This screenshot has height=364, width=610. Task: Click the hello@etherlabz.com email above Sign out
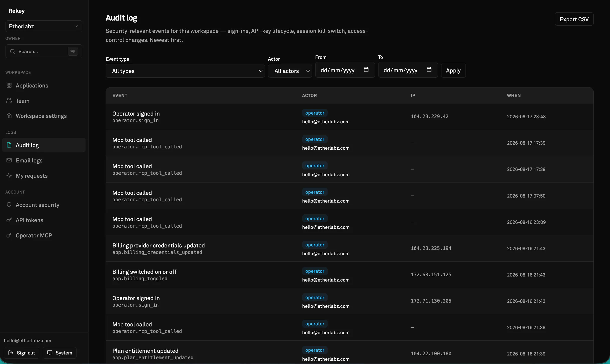coord(28,340)
